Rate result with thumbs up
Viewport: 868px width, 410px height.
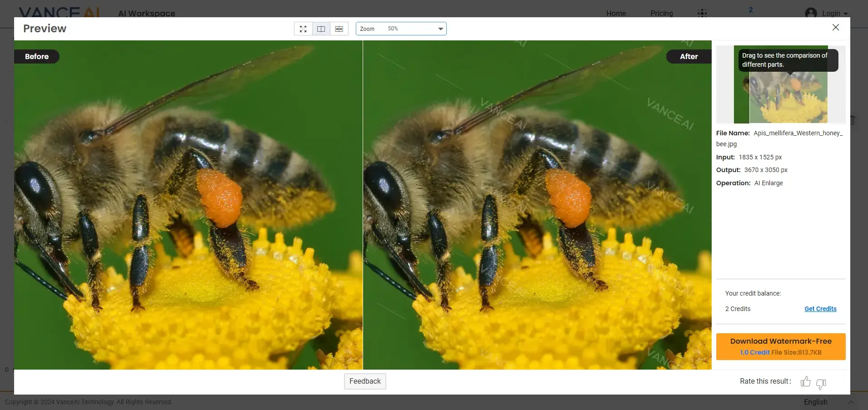[x=805, y=381]
